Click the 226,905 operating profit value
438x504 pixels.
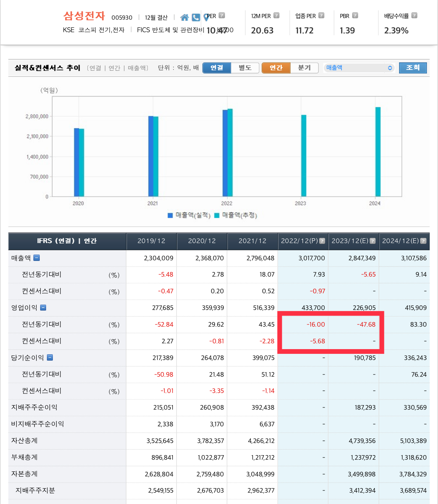[364, 308]
